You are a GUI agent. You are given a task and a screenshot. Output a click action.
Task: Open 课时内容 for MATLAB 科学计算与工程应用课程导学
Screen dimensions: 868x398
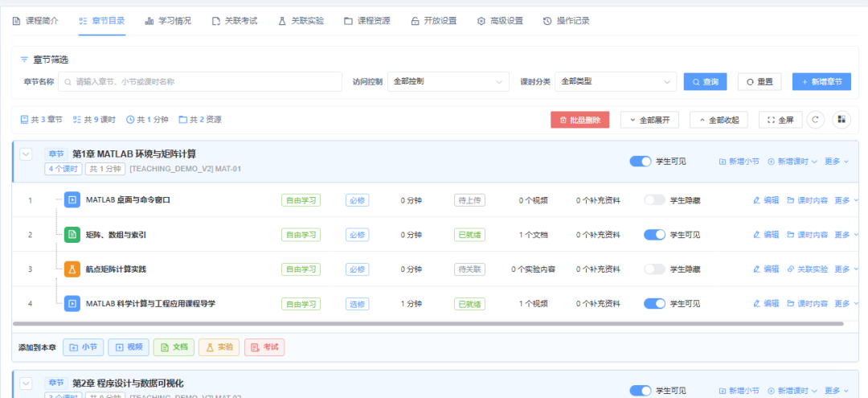[808, 303]
